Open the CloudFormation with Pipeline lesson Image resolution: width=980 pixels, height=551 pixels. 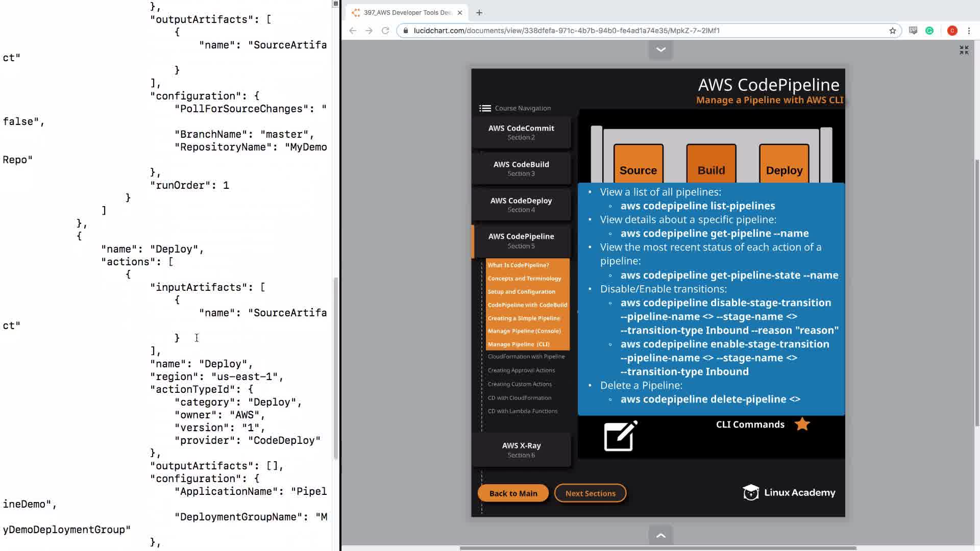[x=526, y=357]
